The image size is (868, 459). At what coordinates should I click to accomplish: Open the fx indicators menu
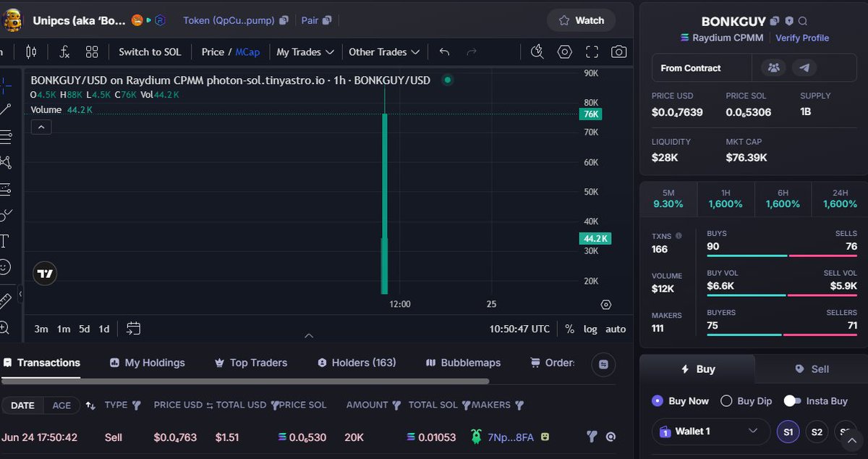point(64,52)
